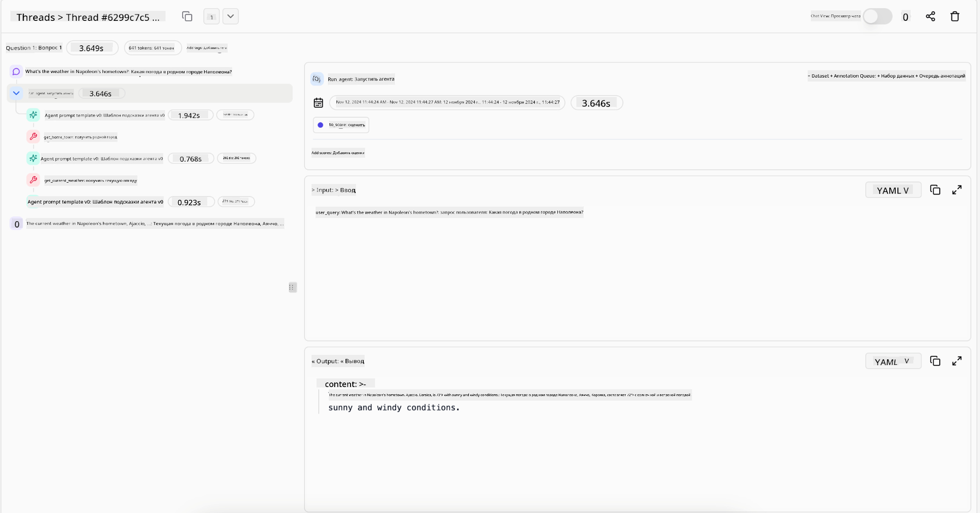Click 'sunny and windy conditions.' output text

pyautogui.click(x=394, y=407)
